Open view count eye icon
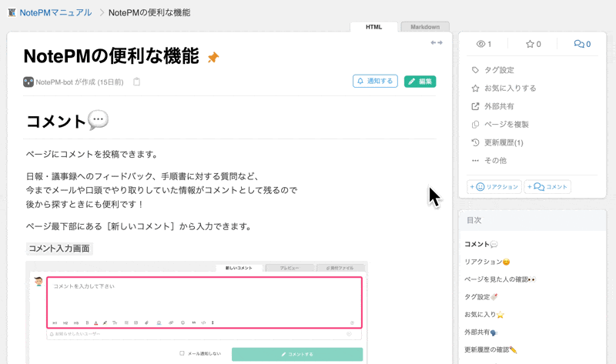The height and width of the screenshot is (364, 616). point(480,44)
